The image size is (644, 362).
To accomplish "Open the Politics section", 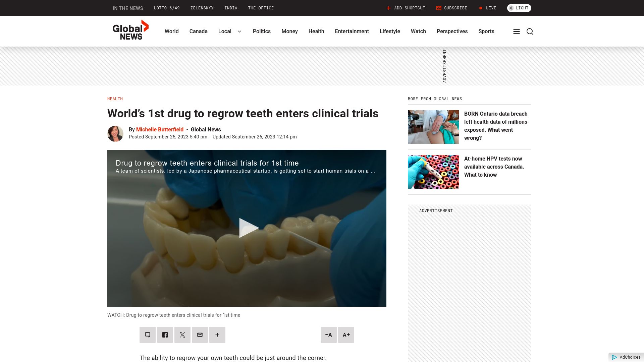I will coord(262,32).
